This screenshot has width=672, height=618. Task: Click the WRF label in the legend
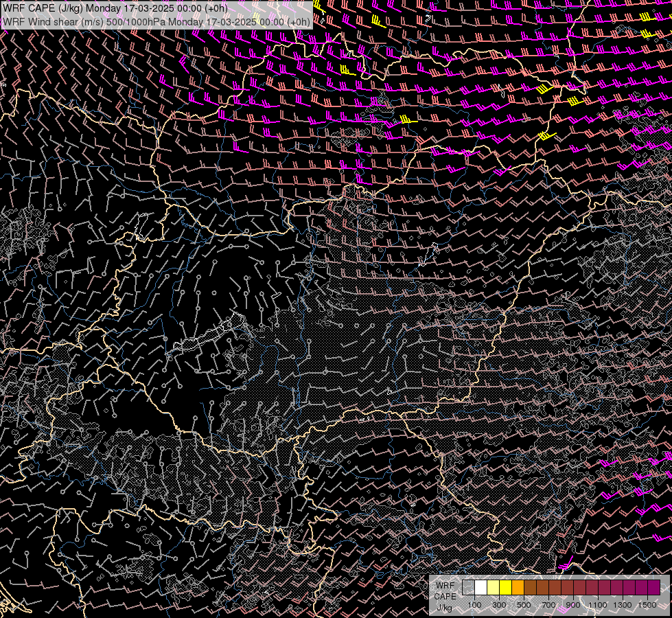[x=445, y=586]
